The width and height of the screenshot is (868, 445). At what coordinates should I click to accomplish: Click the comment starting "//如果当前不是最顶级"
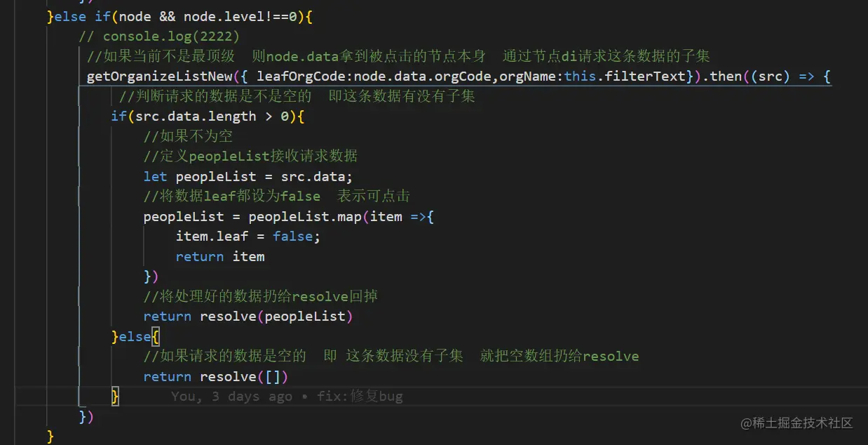coord(399,55)
